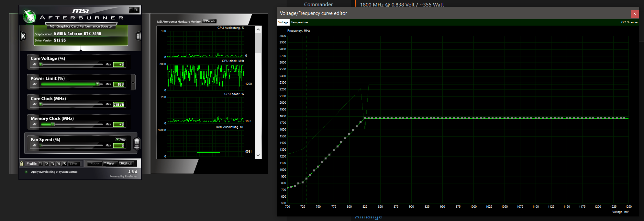The image size is (644, 221).
Task: Detach the Hardware Monitor panel
Action: click(209, 21)
